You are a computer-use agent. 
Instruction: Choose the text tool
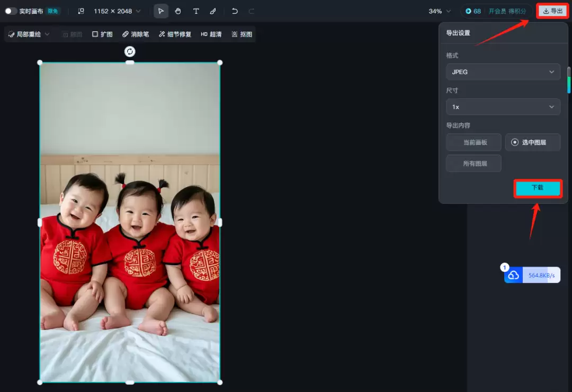(196, 11)
